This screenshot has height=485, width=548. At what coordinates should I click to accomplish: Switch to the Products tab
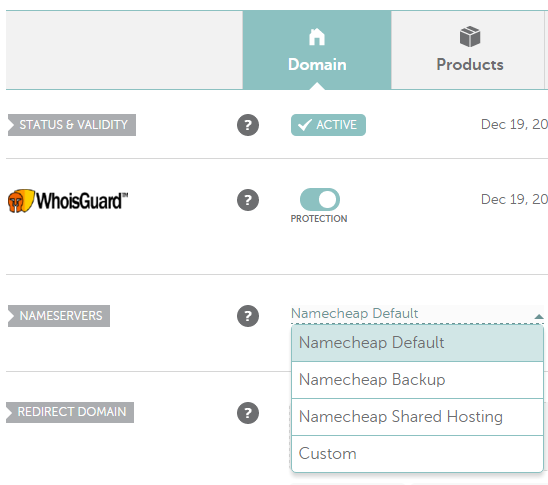click(468, 50)
